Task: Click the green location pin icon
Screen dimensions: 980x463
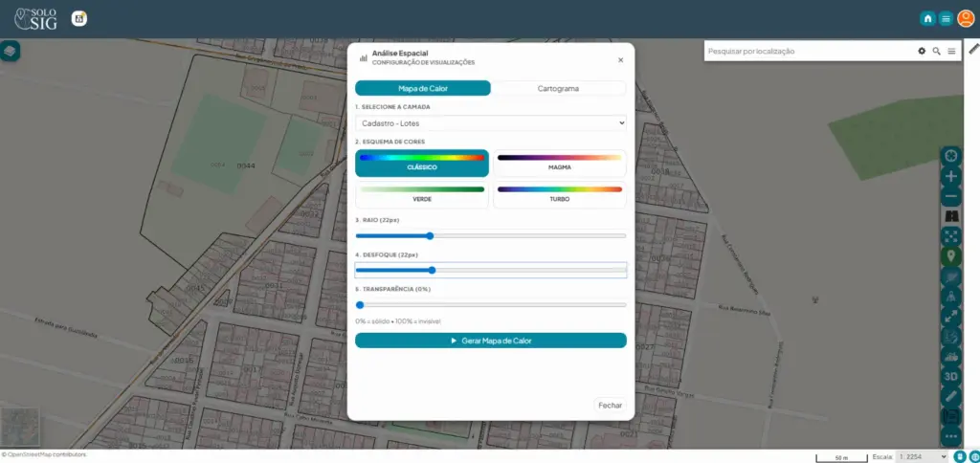Action: coord(950,256)
